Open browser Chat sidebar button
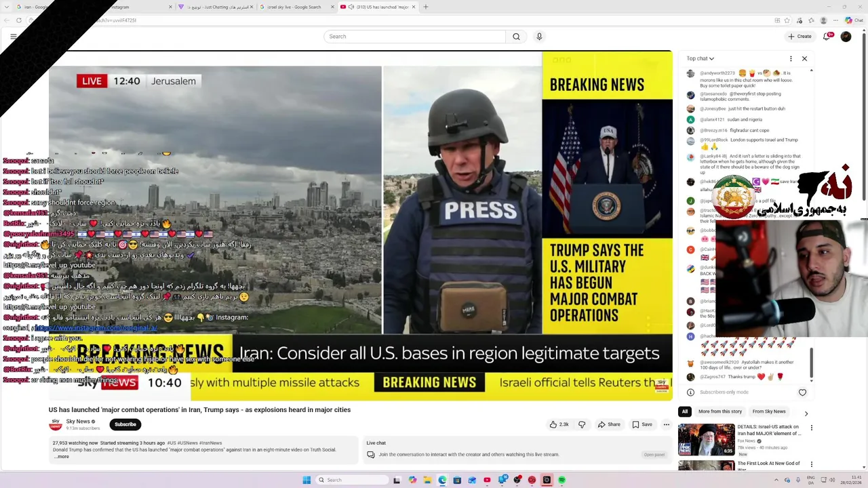 tap(853, 20)
